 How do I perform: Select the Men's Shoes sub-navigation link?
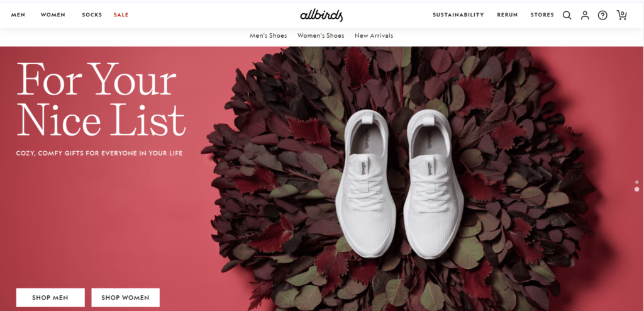pos(268,36)
